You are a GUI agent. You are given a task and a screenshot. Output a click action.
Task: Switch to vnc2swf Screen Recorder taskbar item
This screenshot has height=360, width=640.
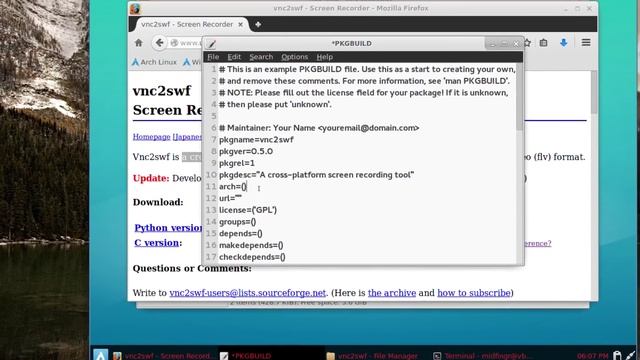(x=163, y=356)
